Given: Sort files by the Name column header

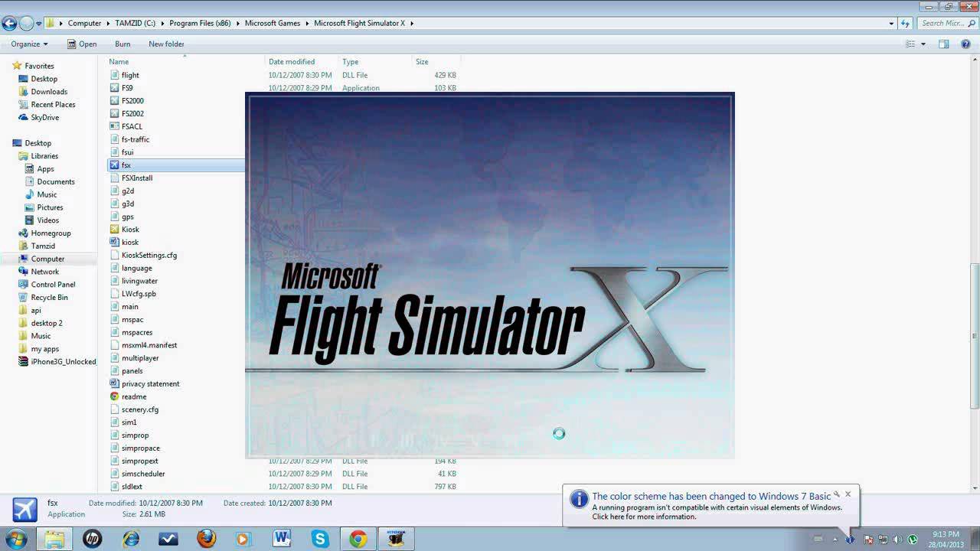Looking at the screenshot, I should (x=119, y=61).
